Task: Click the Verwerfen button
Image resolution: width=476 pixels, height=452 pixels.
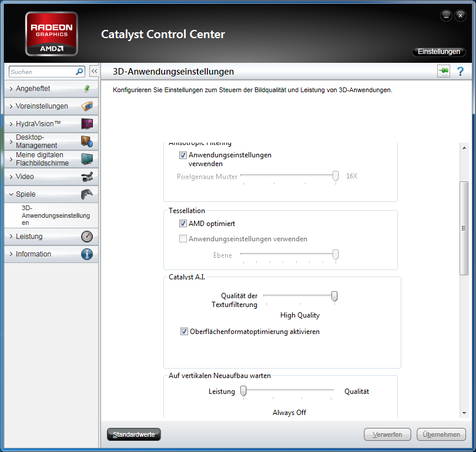Action: tap(387, 434)
